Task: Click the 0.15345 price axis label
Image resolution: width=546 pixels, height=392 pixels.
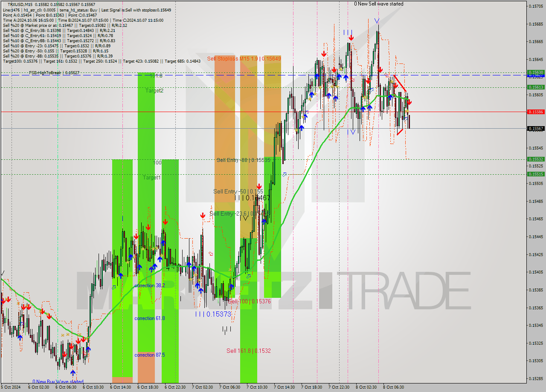Action: 536,325
